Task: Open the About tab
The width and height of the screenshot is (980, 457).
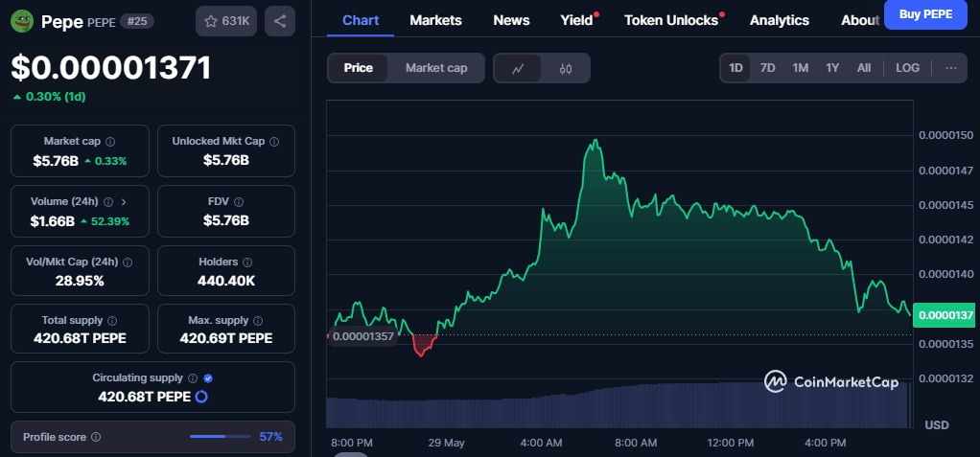Action: (860, 21)
